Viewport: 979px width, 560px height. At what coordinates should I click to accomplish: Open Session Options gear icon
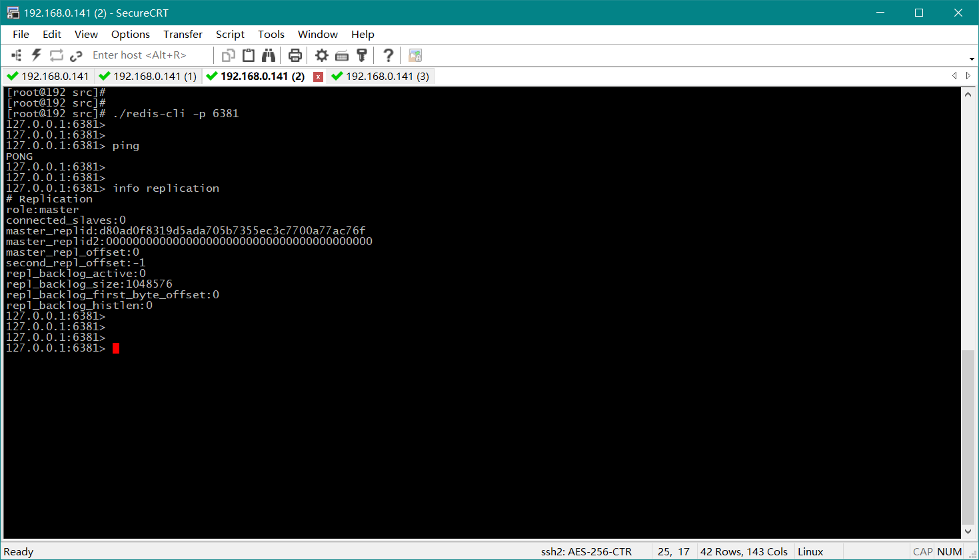322,55
